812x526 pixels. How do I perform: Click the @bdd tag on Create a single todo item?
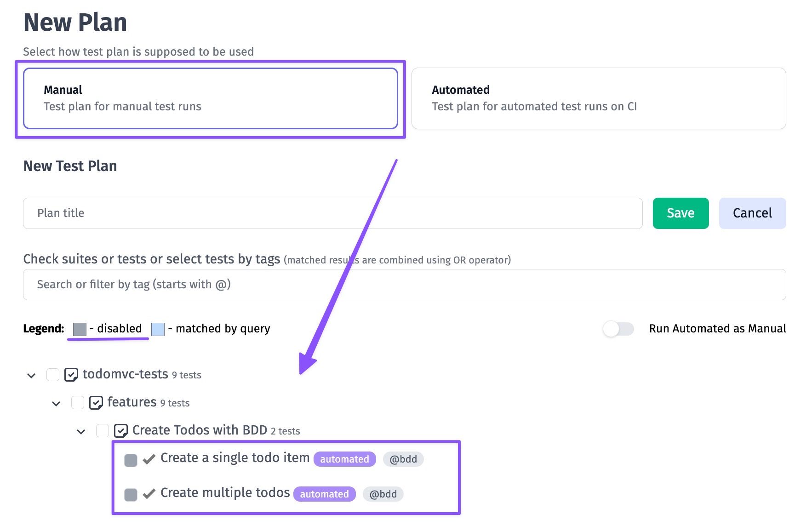pos(403,459)
